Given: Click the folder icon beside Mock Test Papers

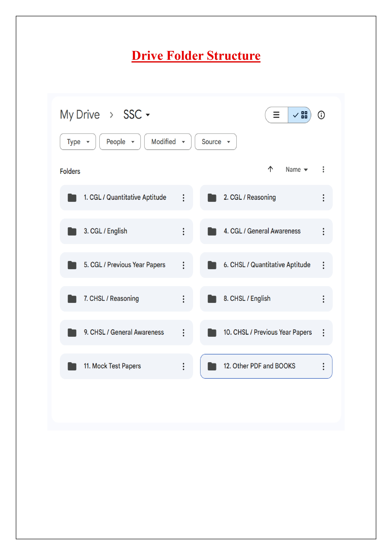Looking at the screenshot, I should tap(72, 366).
